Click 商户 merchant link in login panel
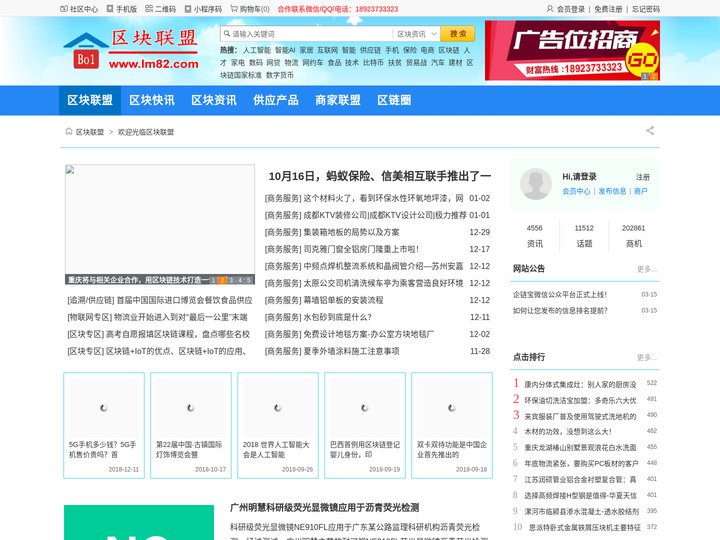 [x=641, y=191]
